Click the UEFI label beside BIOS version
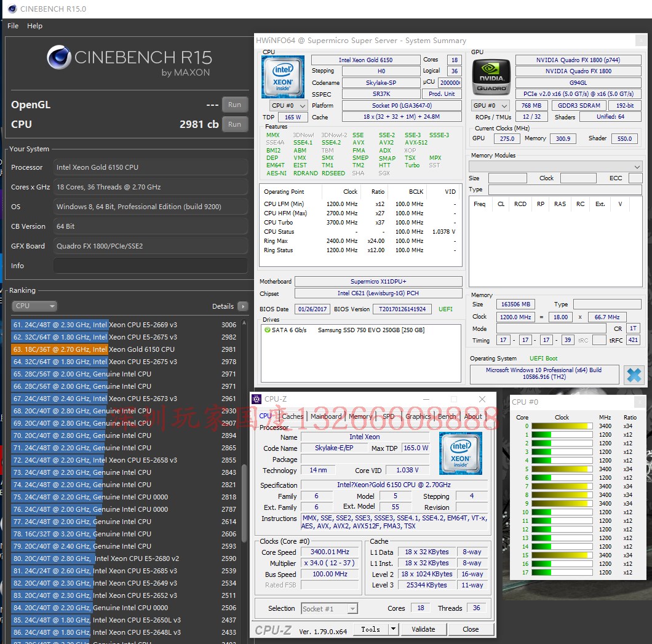Image resolution: width=652 pixels, height=644 pixels. [x=445, y=309]
